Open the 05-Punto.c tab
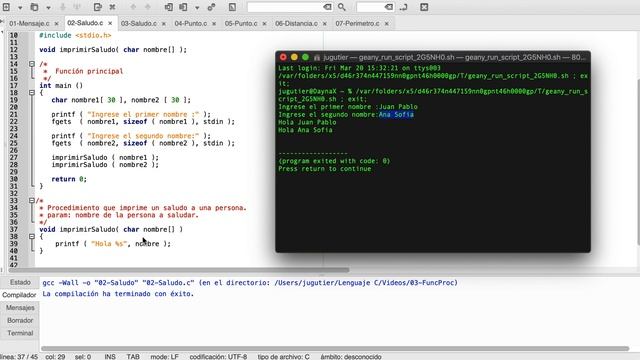The height and width of the screenshot is (360, 640). pyautogui.click(x=241, y=24)
